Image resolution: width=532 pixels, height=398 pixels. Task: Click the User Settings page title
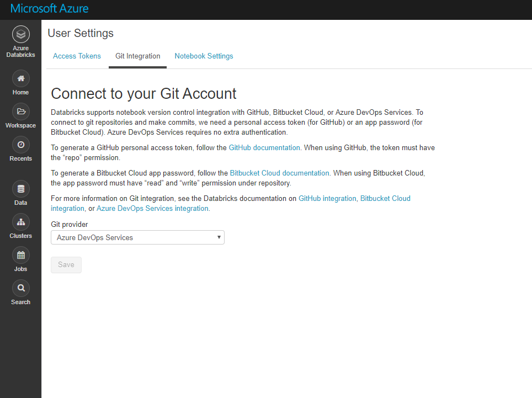81,33
